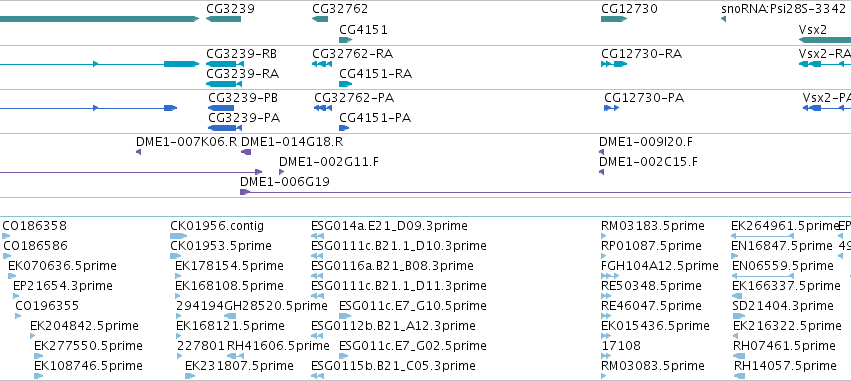The image size is (851, 381).
Task: Open the CG32762-RA transcript label
Action: click(x=352, y=54)
